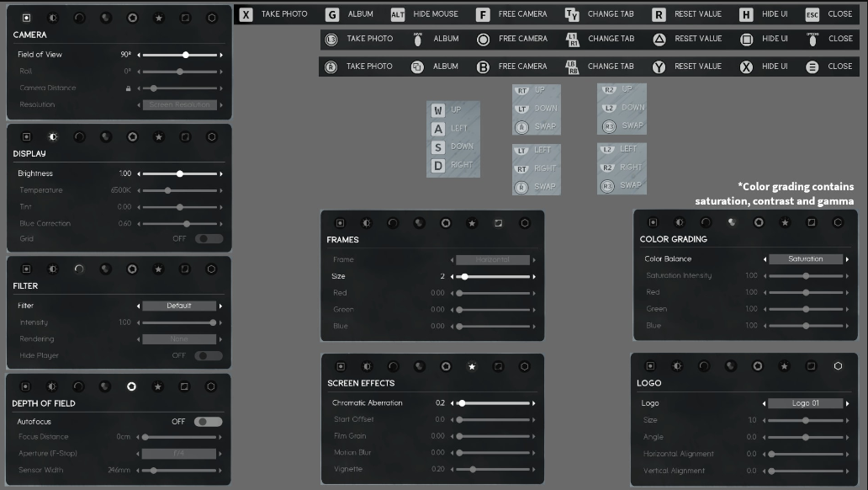Click the lock icon on Camera Distance

(x=129, y=88)
